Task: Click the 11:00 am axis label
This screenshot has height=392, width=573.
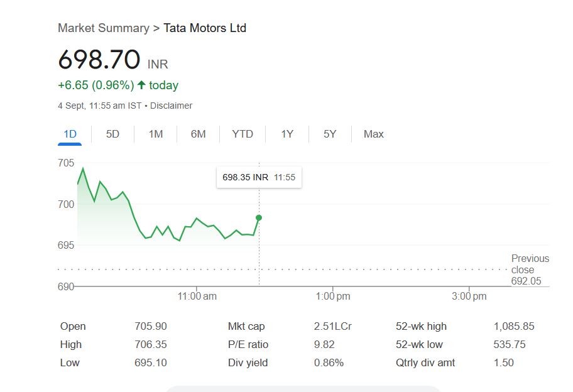Action: [197, 296]
